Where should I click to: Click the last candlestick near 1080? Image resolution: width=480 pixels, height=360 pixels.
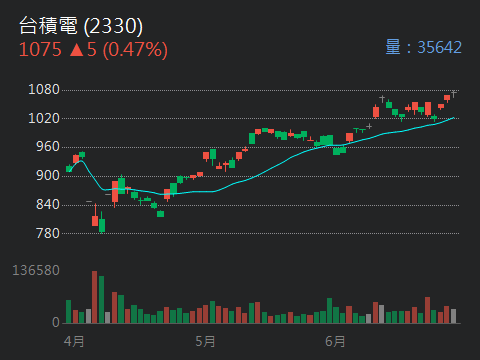tap(453, 94)
